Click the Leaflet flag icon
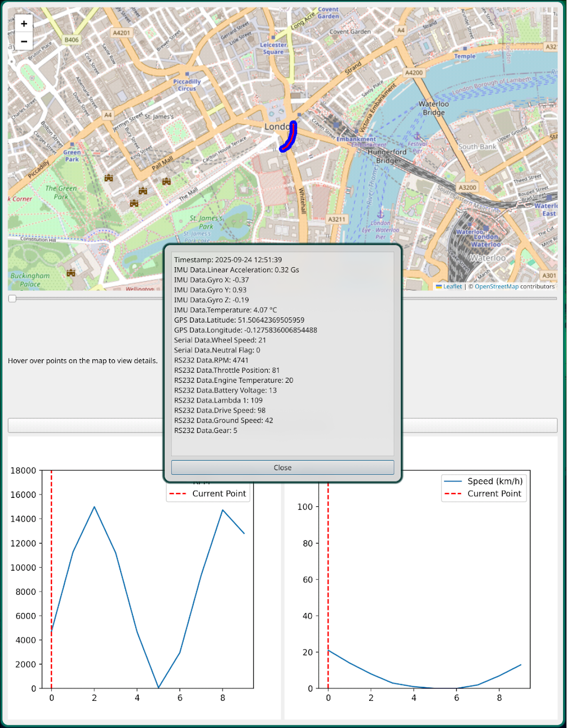The image size is (567, 728). 439,286
